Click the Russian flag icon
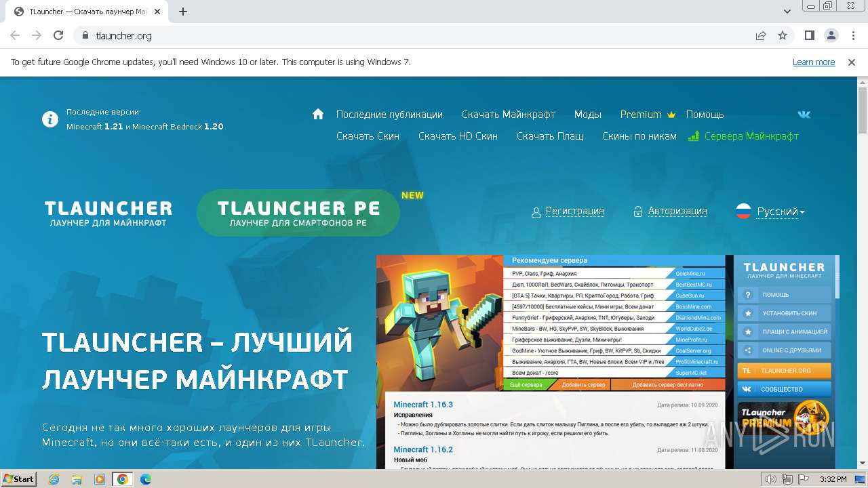The image size is (868, 488). point(744,211)
